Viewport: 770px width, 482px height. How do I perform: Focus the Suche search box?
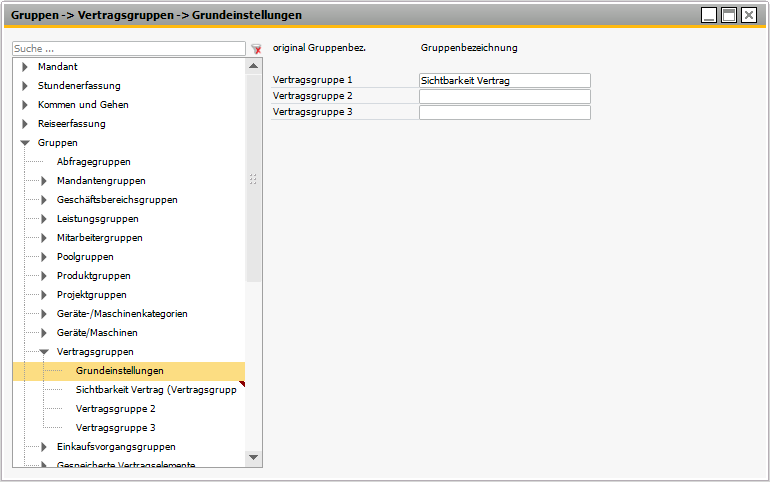click(x=128, y=49)
